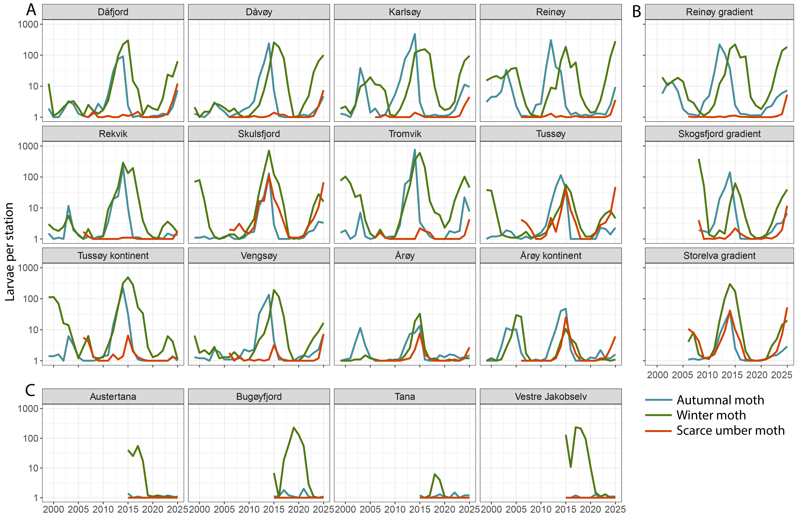Click the Tromvik panel title
798x532 pixels.
(x=405, y=134)
